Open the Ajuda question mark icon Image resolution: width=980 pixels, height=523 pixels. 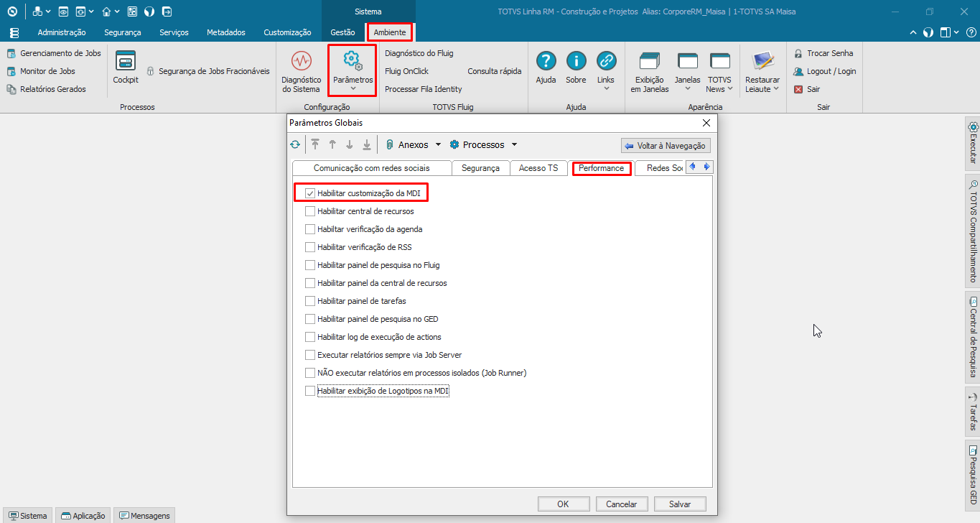(x=546, y=60)
